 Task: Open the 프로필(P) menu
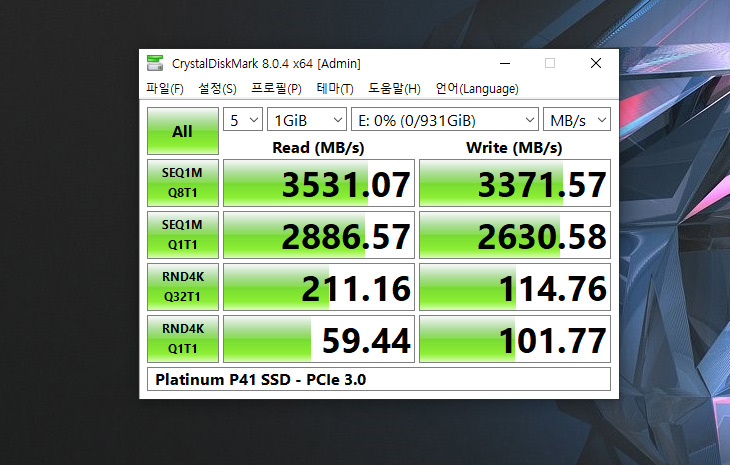(277, 88)
